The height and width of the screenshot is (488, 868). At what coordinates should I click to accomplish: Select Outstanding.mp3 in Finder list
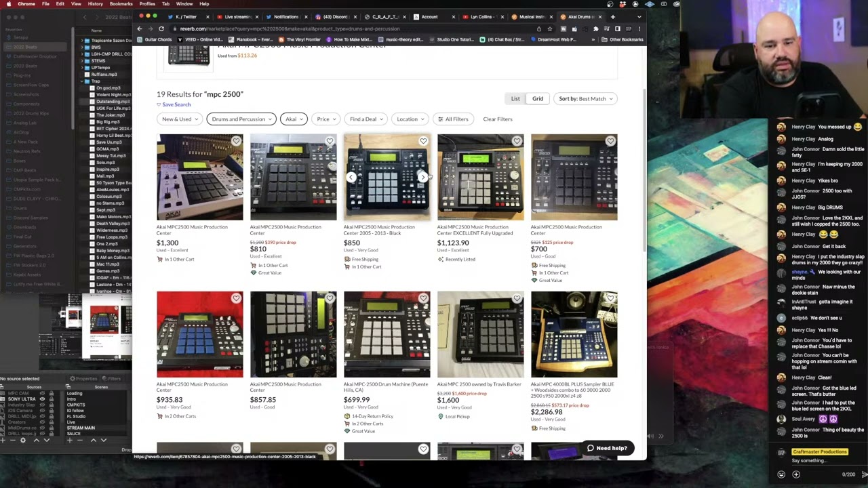[113, 102]
